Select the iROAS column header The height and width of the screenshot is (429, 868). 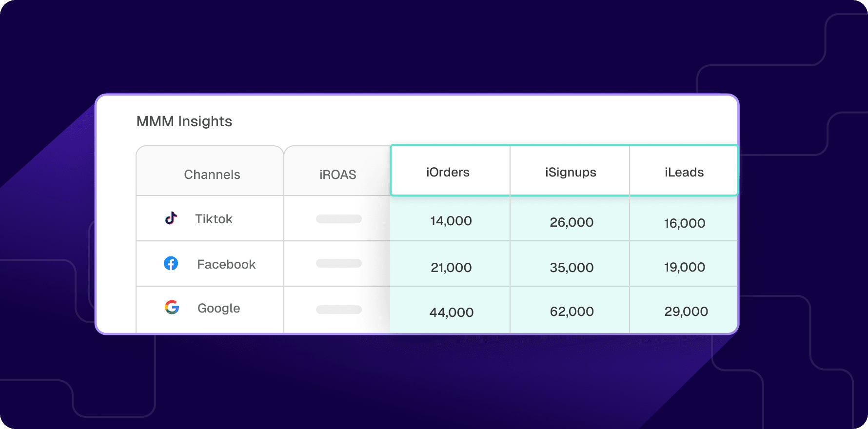(337, 175)
